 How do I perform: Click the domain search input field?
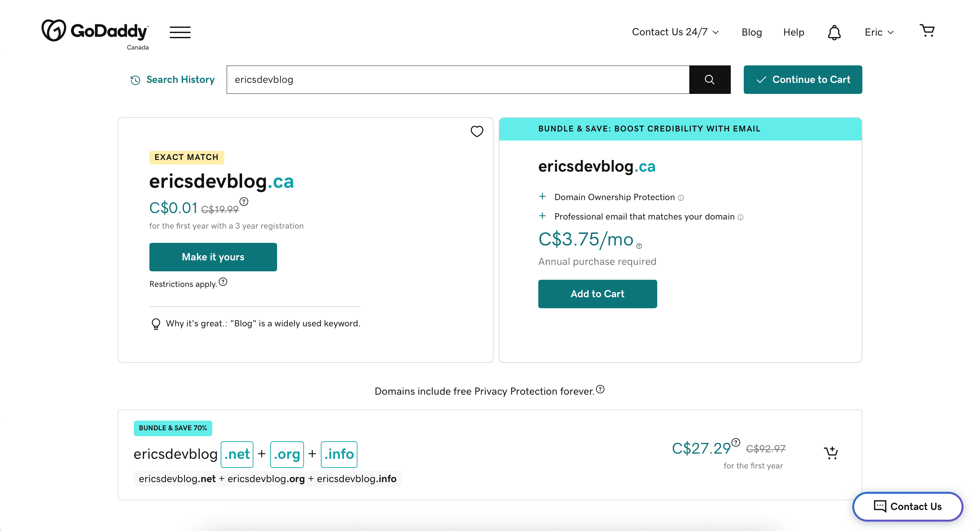(x=458, y=79)
